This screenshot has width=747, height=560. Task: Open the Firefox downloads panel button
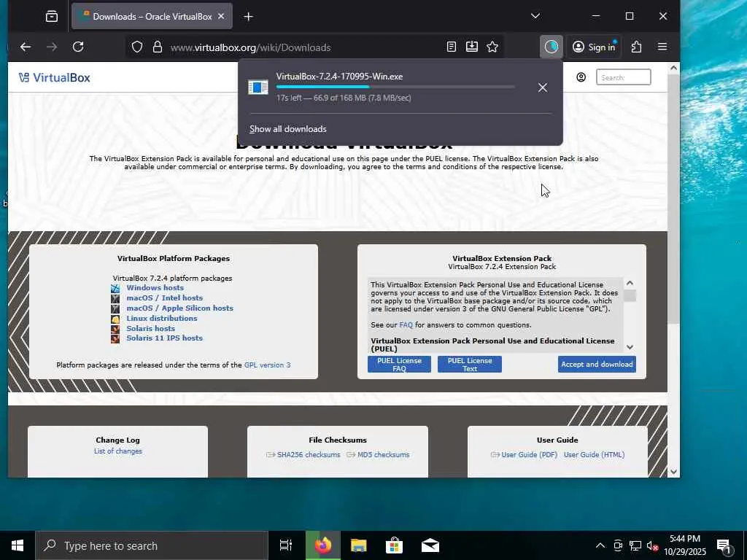[x=551, y=47]
